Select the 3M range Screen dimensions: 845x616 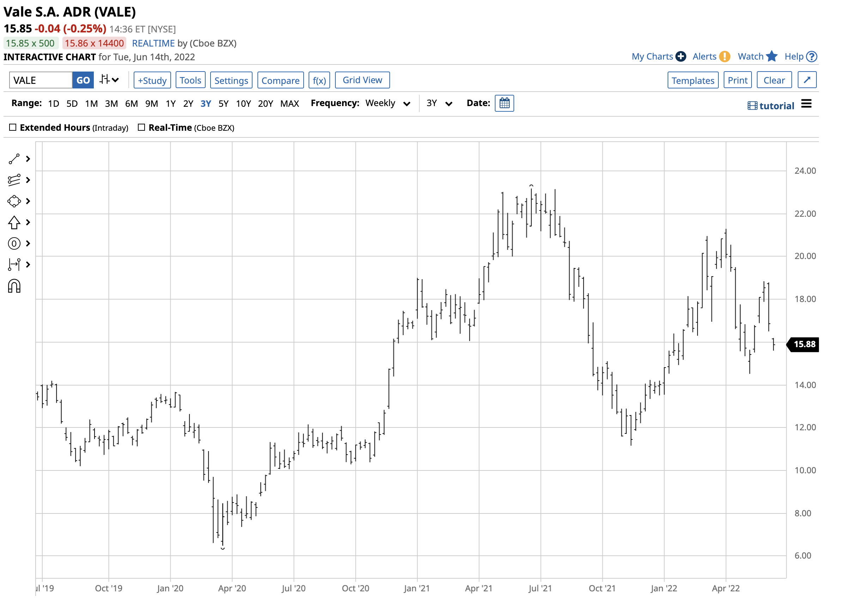[x=111, y=104]
